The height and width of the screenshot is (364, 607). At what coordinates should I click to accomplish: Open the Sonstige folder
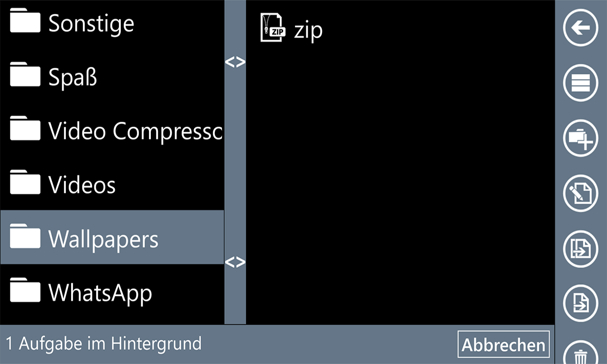pyautogui.click(x=112, y=24)
